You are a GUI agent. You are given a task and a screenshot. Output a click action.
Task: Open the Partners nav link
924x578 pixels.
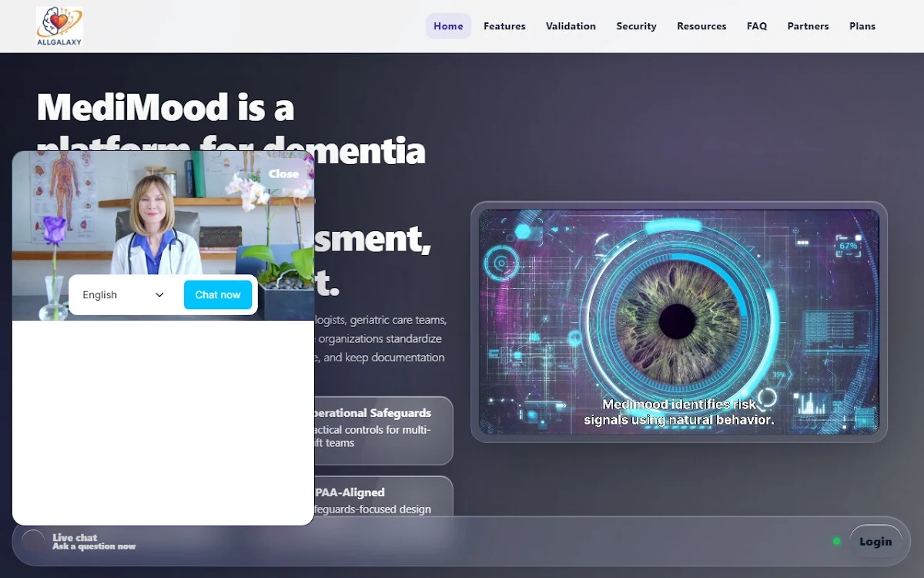(808, 26)
